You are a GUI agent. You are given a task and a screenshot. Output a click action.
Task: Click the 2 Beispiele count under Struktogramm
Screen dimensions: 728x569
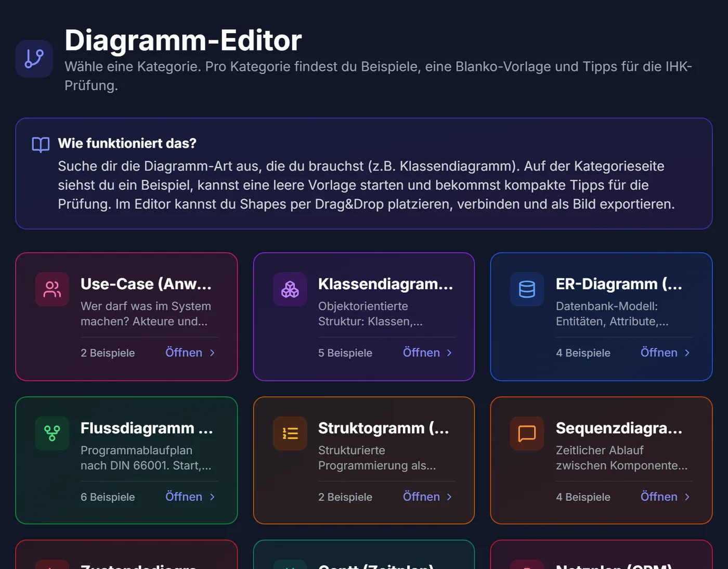[345, 497]
